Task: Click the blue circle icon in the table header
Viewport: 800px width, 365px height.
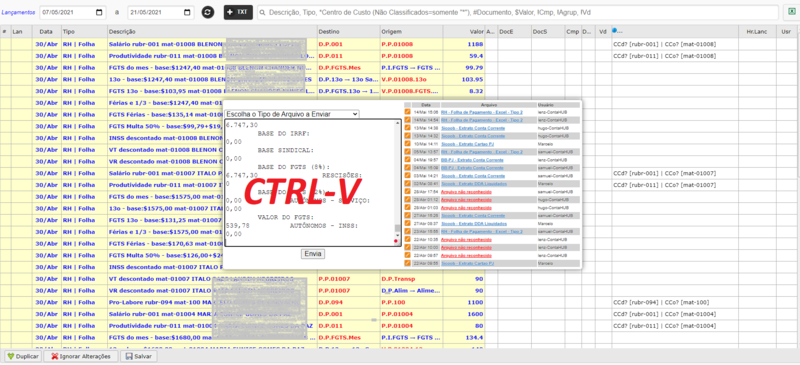Action: click(615, 31)
